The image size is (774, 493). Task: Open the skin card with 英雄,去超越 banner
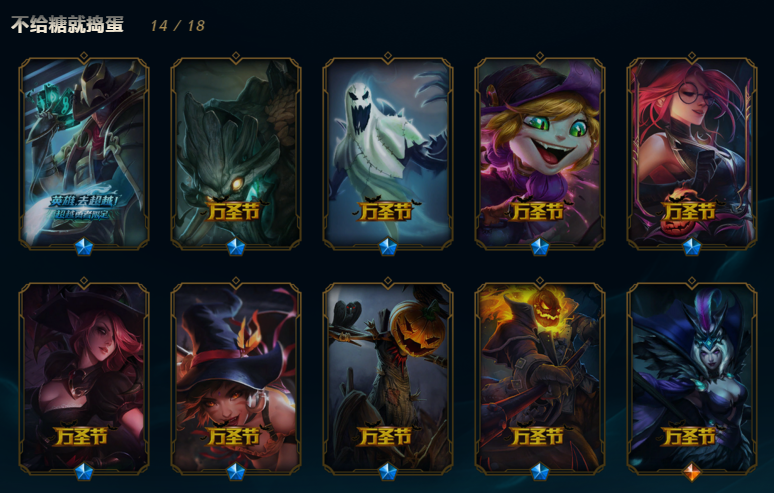(x=83, y=152)
